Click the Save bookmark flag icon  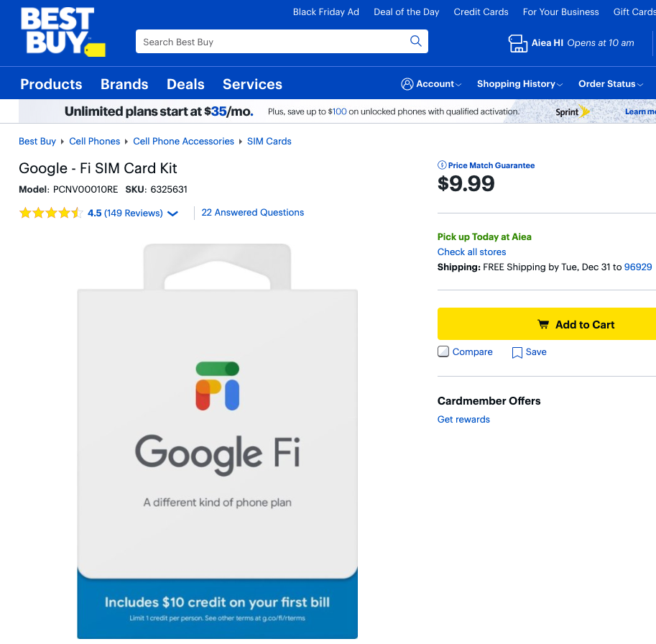pos(517,352)
